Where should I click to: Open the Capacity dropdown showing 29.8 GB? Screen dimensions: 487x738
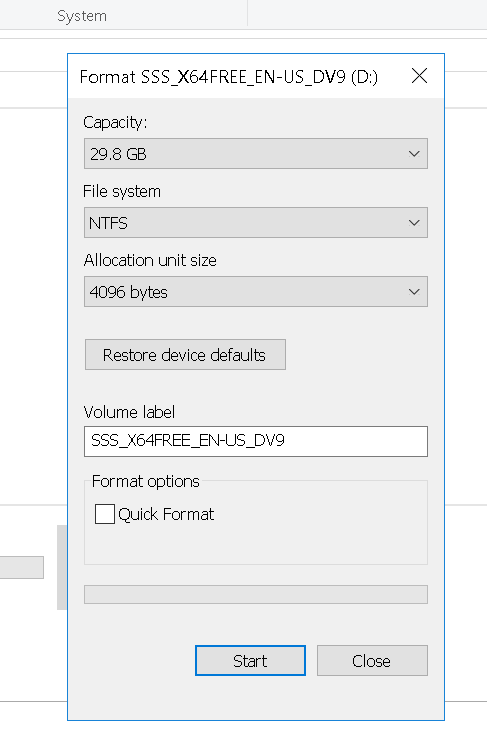click(255, 153)
